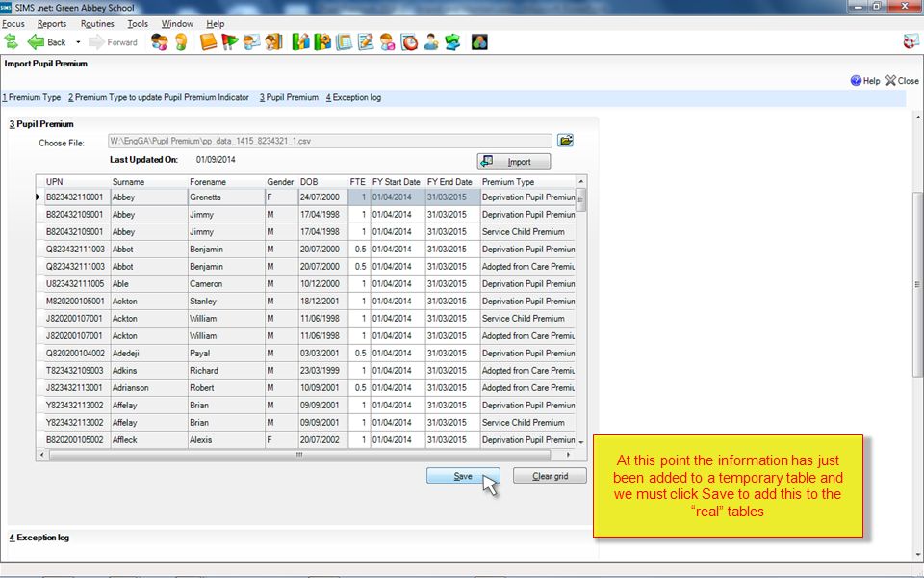The image size is (924, 578).
Task: Click UPN cell Q820200104002
Action: (76, 353)
